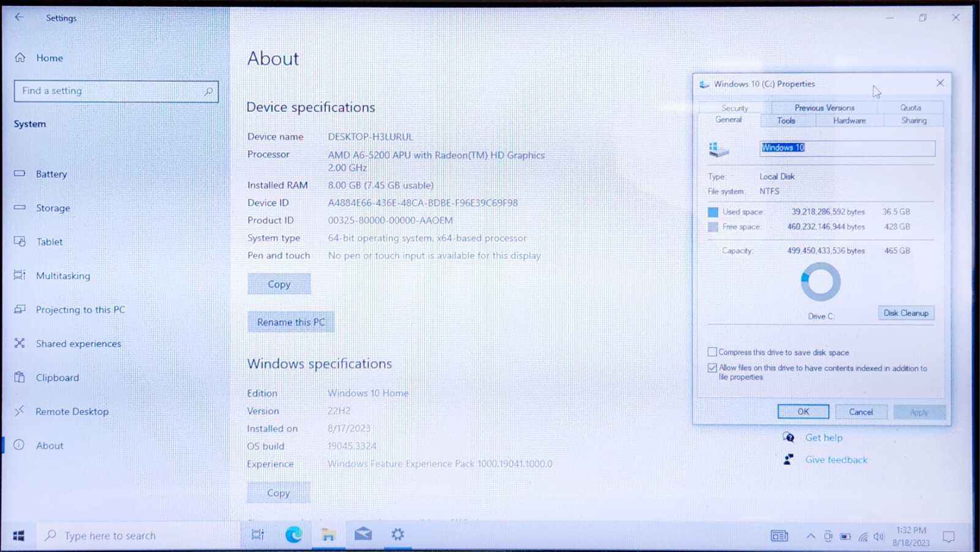This screenshot has width=980, height=552.
Task: Click the free space gray swatch
Action: click(x=713, y=227)
